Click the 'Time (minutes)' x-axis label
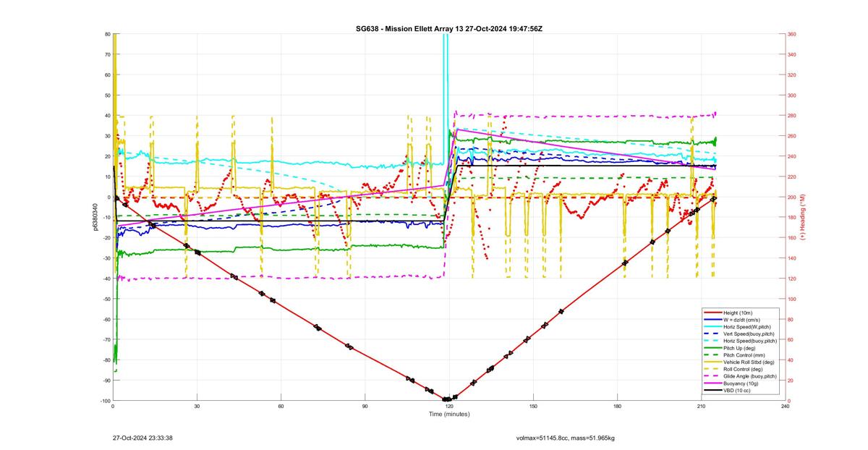Screen dimensions: 868x450 click(x=449, y=415)
